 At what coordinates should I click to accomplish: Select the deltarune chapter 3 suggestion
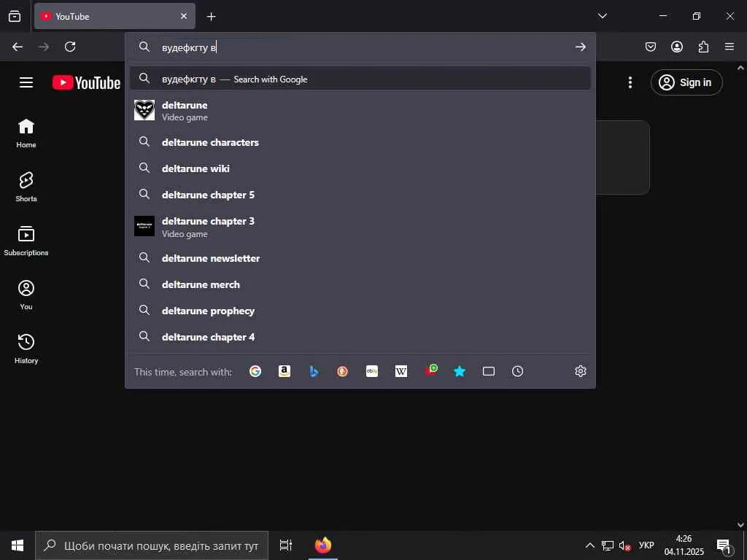pos(360,227)
